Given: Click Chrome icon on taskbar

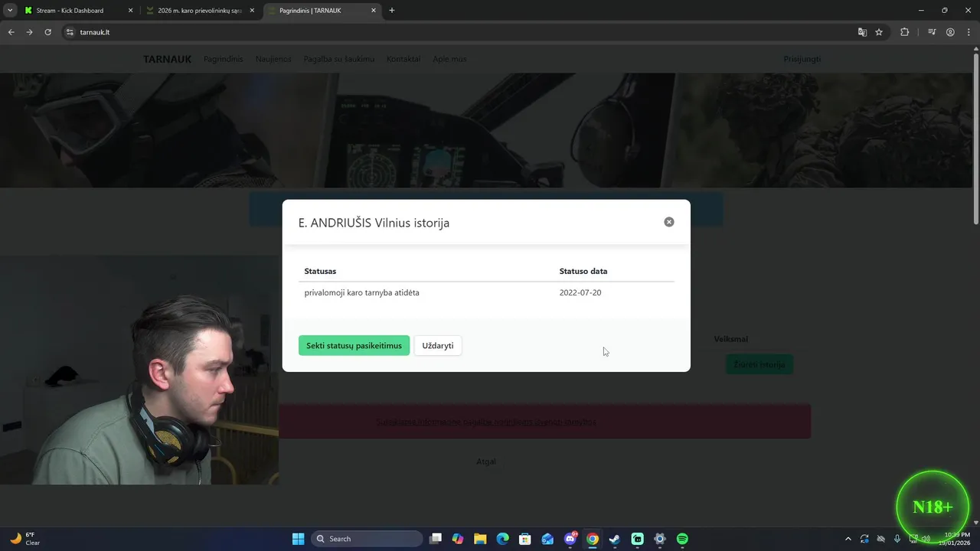Looking at the screenshot, I should click(x=593, y=539).
